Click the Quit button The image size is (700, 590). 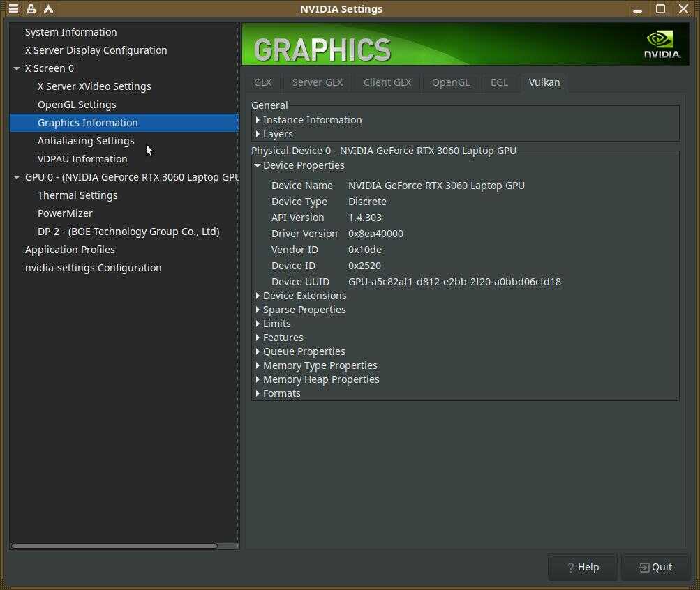[x=656, y=567]
